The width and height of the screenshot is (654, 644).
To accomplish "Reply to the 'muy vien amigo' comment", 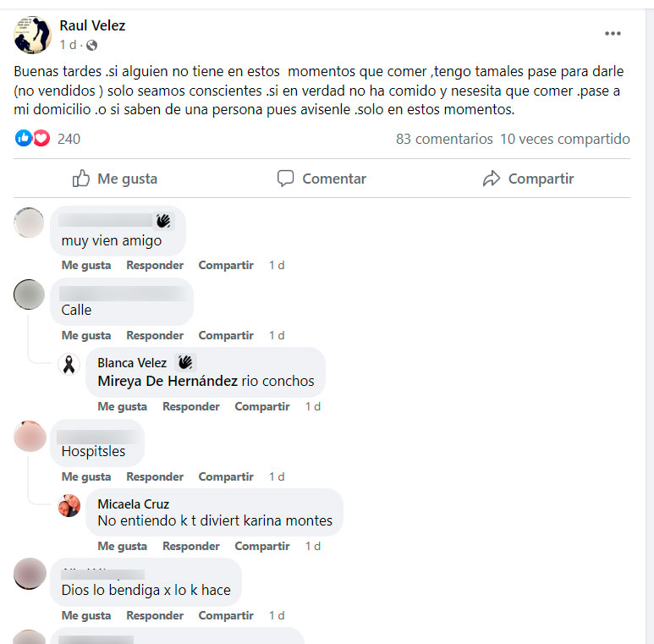I will coord(155,265).
